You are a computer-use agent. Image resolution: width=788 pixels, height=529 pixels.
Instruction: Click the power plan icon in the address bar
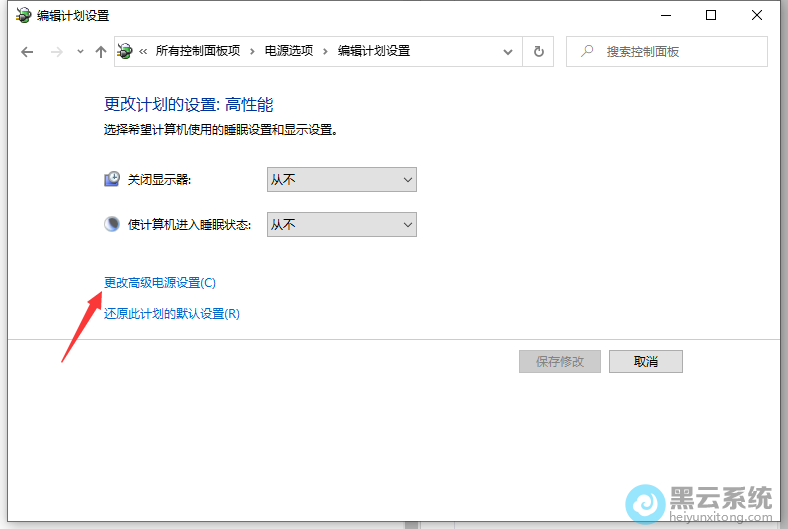(125, 51)
